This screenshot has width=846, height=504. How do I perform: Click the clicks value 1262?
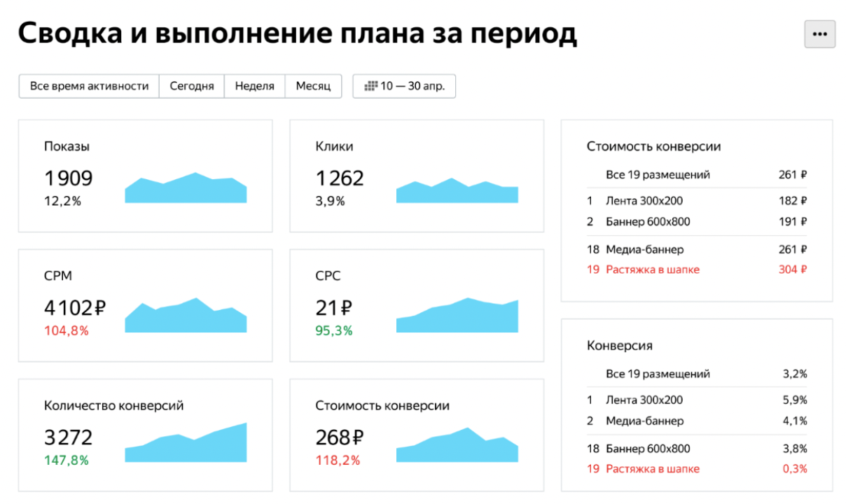[340, 178]
